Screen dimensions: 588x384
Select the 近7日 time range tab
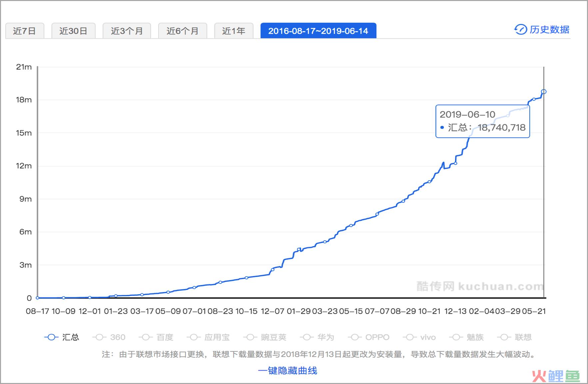coord(25,31)
